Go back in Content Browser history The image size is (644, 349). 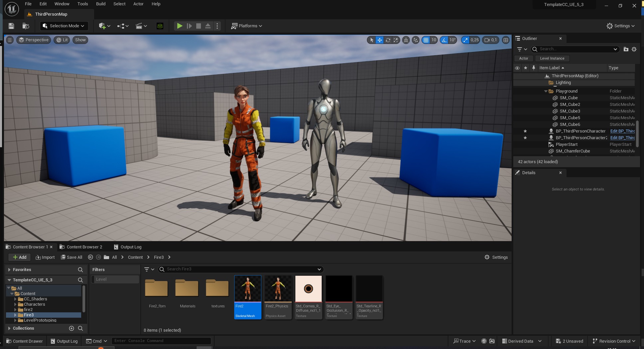90,257
